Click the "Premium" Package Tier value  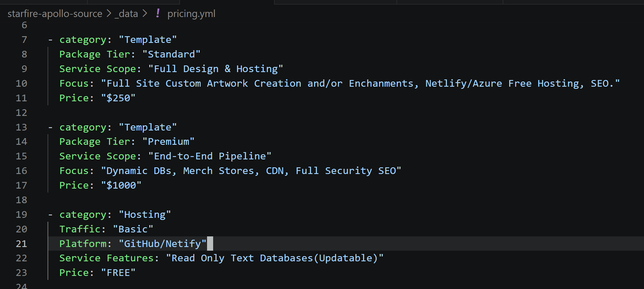tap(168, 141)
